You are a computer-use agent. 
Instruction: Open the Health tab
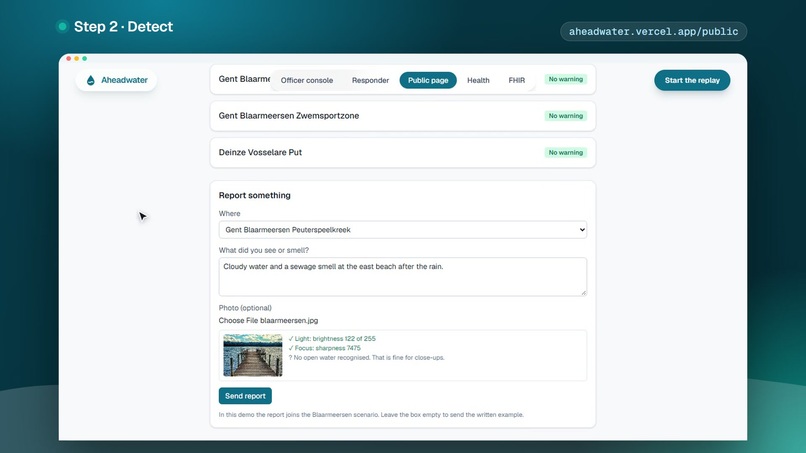478,80
